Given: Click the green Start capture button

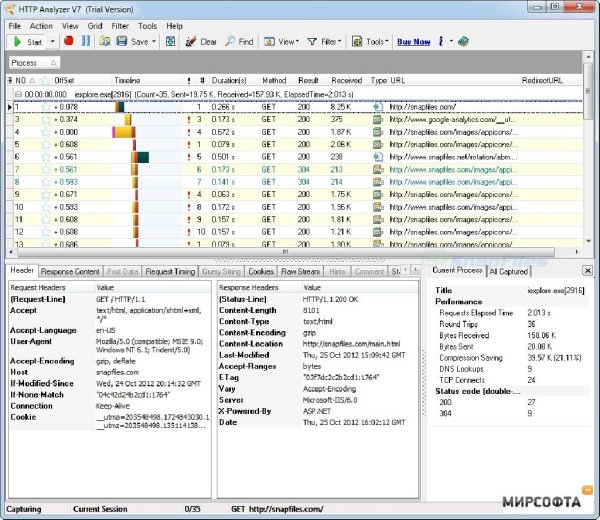Looking at the screenshot, I should pos(27,42).
